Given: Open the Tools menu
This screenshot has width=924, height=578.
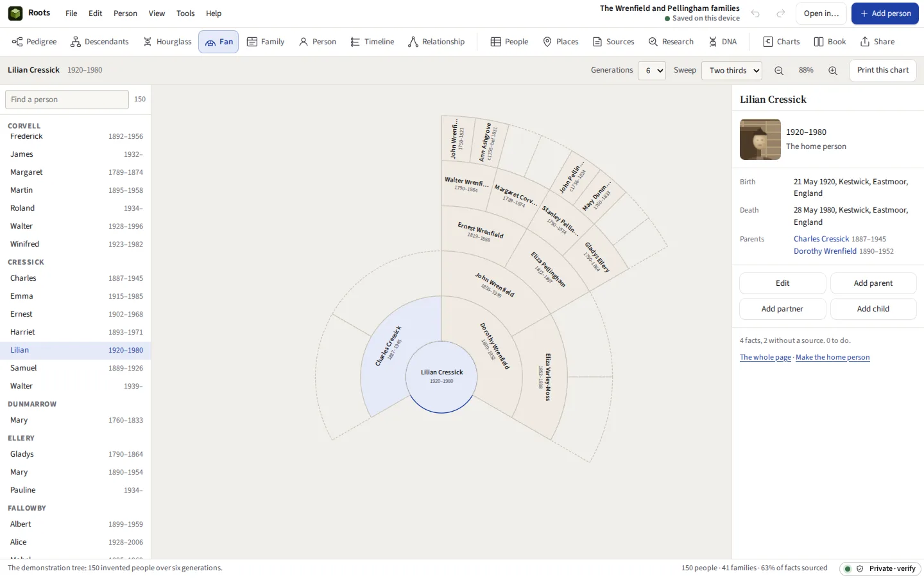Looking at the screenshot, I should pyautogui.click(x=185, y=13).
